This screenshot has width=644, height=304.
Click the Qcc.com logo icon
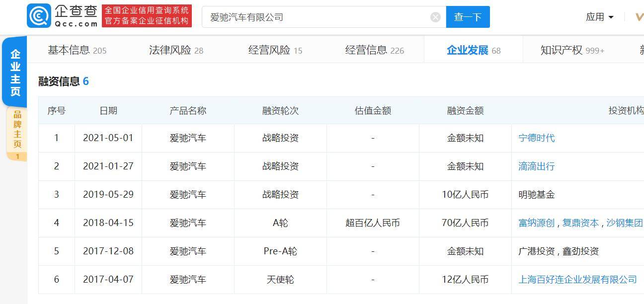(x=39, y=16)
